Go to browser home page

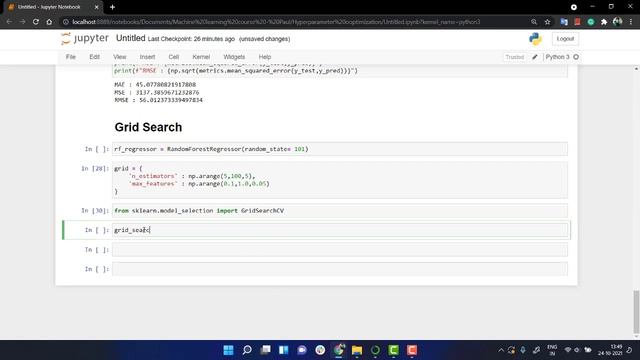49,22
